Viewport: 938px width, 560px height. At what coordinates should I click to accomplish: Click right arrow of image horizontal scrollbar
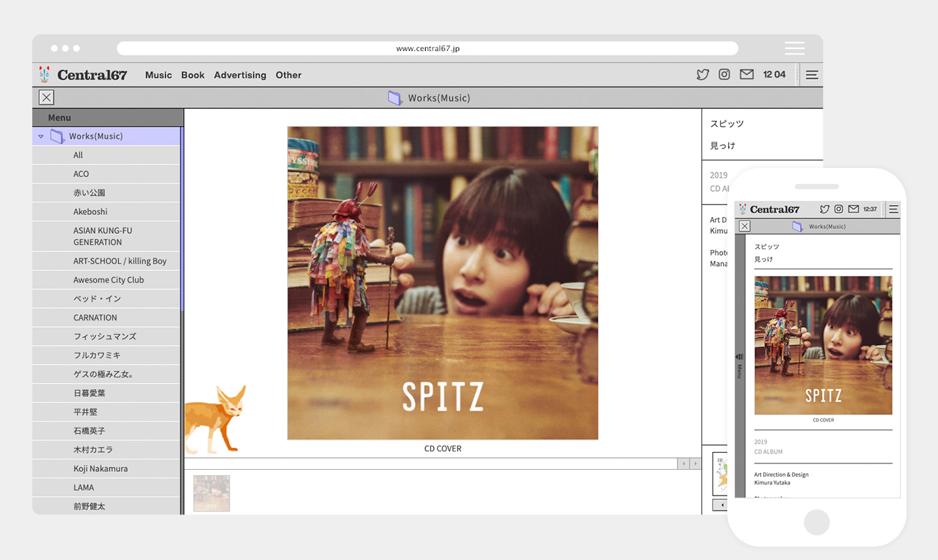pos(695,464)
